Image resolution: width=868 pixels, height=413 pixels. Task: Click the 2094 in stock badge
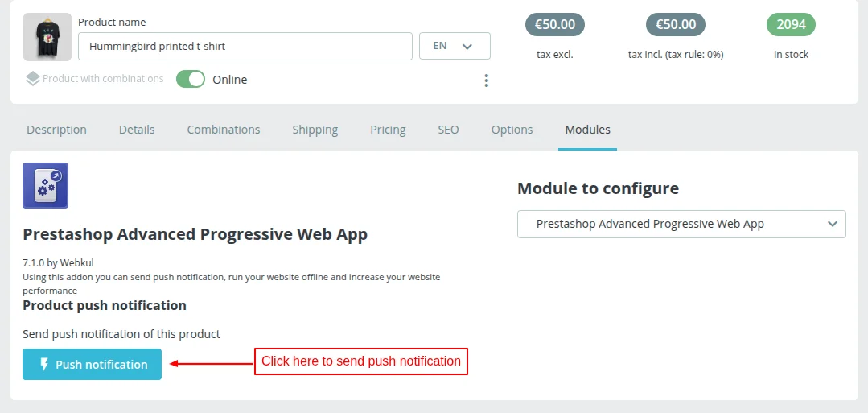(791, 24)
